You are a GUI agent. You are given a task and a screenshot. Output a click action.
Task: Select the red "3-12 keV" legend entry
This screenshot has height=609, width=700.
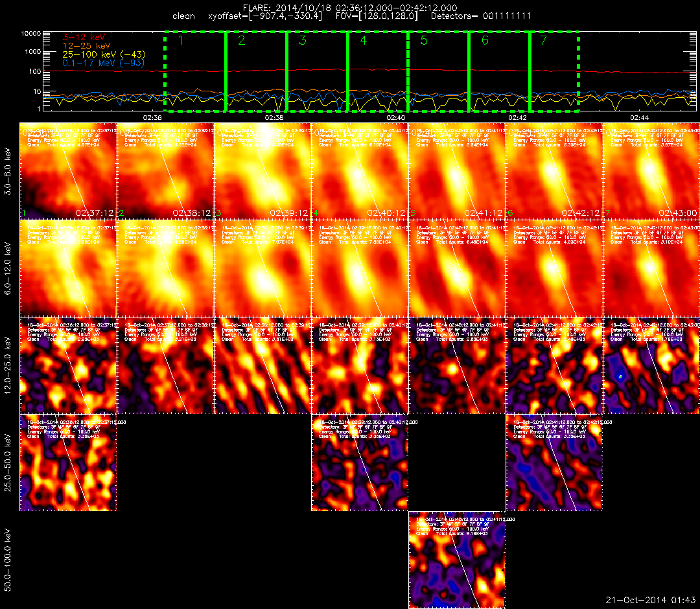(x=84, y=37)
